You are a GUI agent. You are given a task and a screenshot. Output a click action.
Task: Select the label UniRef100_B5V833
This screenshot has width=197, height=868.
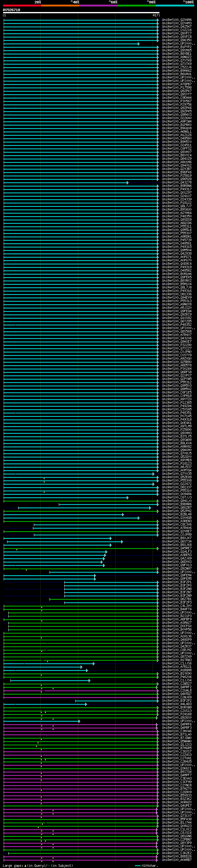pyautogui.click(x=176, y=795)
